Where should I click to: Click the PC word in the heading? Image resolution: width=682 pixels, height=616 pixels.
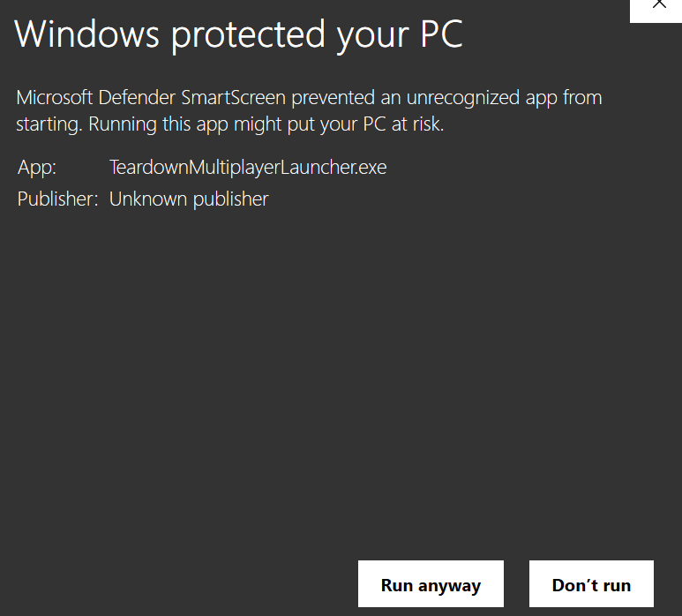441,34
